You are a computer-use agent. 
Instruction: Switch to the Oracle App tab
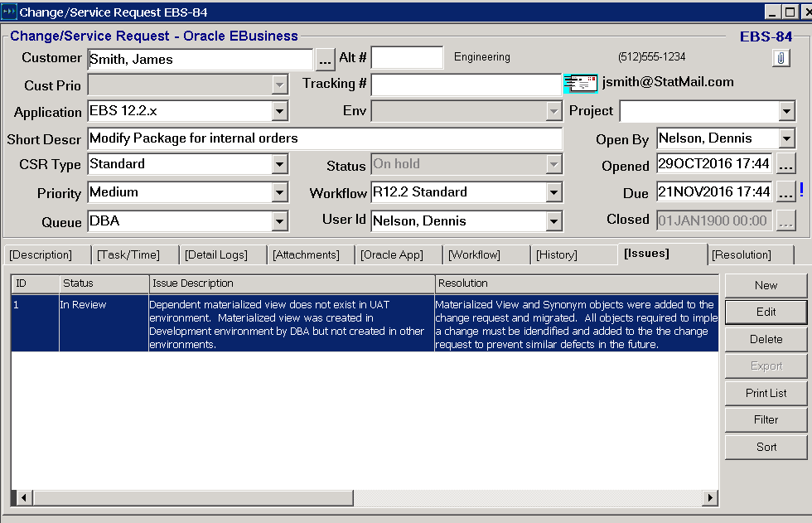click(x=398, y=254)
